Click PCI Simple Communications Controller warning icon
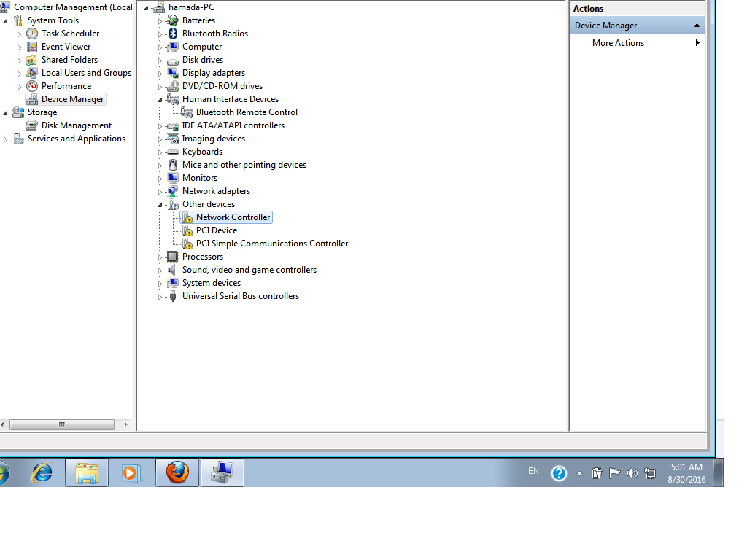 [187, 244]
